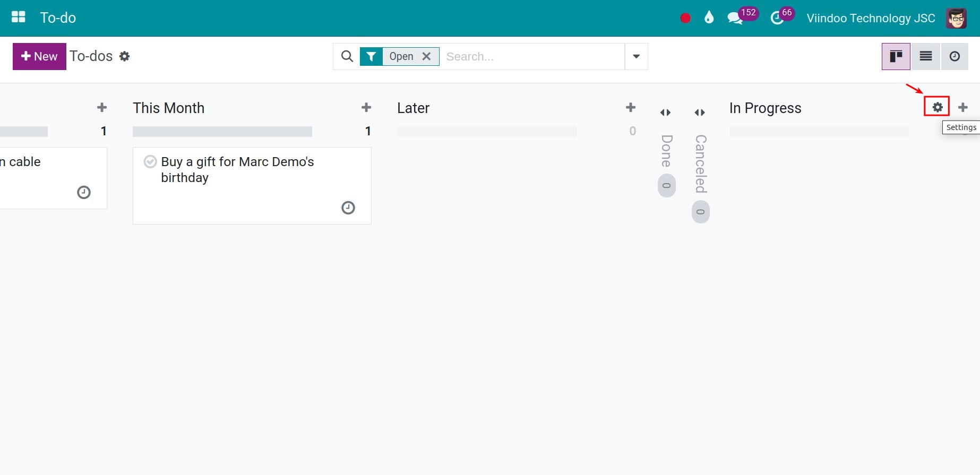This screenshot has width=980, height=475.
Task: Unfold the Canceled column
Action: [x=700, y=113]
